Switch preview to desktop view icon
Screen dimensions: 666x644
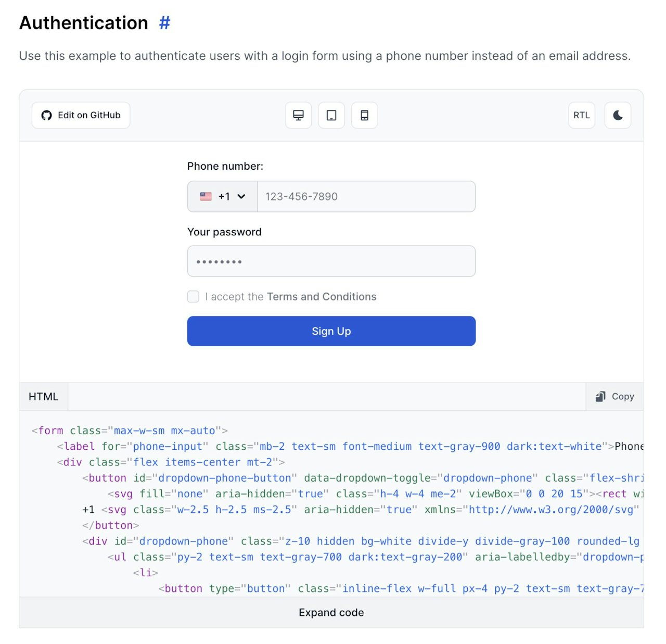click(298, 116)
